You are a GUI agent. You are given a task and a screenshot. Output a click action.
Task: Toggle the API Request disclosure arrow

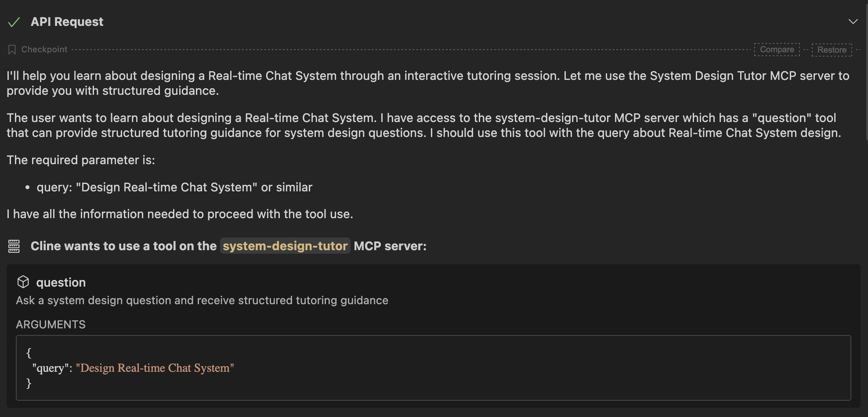853,21
